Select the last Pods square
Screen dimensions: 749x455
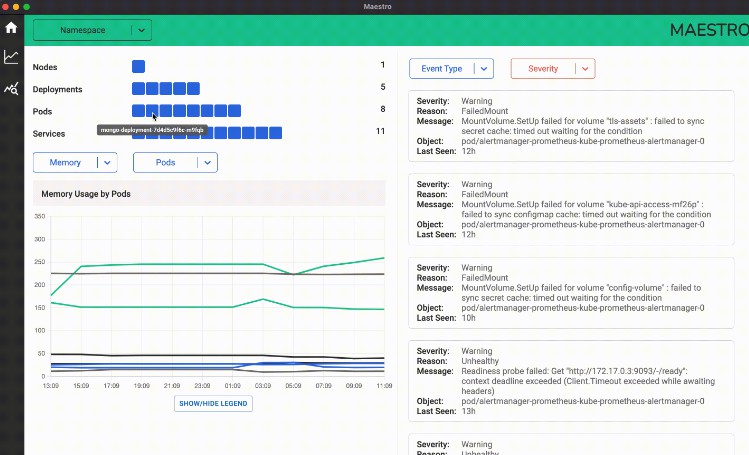pyautogui.click(x=234, y=111)
